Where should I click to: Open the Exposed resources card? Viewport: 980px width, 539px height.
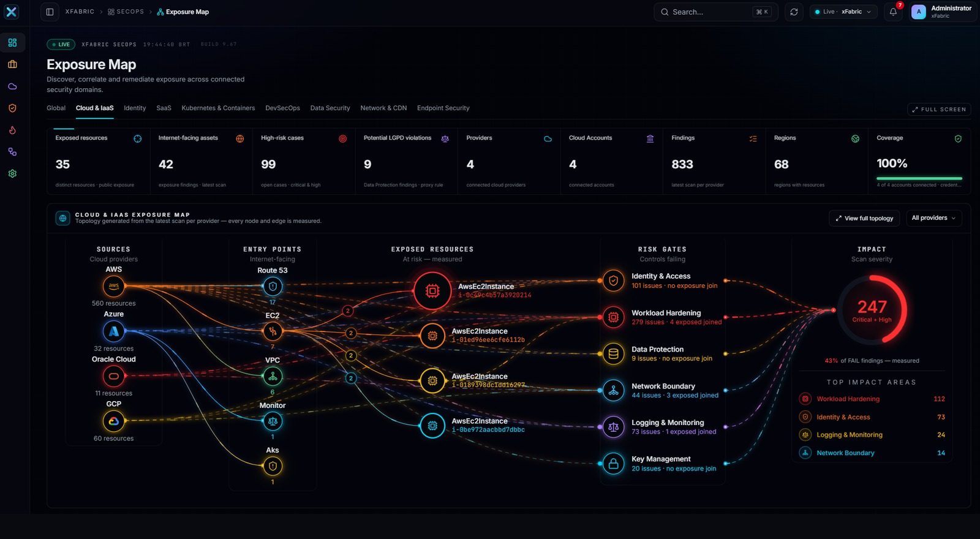99,161
